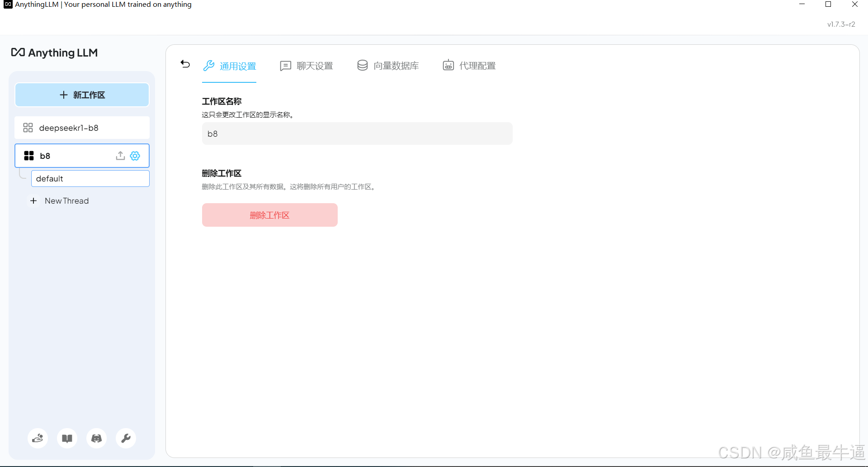This screenshot has width=868, height=467.
Task: Click the 工作区名称 heading text
Action: click(222, 101)
